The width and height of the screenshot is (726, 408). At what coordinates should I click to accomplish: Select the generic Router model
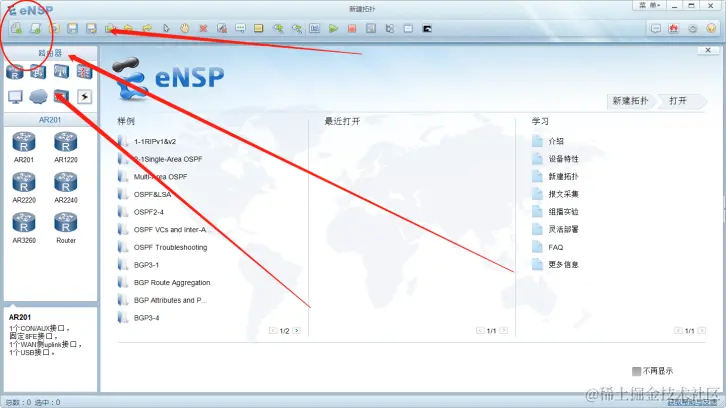coord(65,228)
